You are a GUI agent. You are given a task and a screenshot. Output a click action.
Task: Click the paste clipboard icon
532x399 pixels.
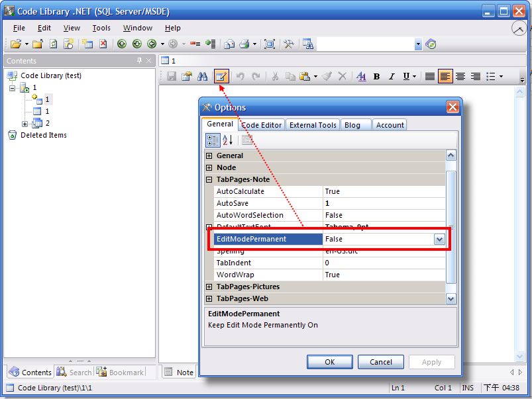(305, 77)
